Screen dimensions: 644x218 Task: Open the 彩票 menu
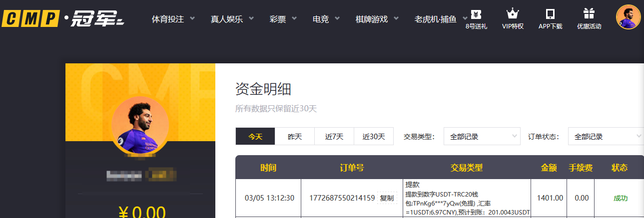pyautogui.click(x=283, y=19)
